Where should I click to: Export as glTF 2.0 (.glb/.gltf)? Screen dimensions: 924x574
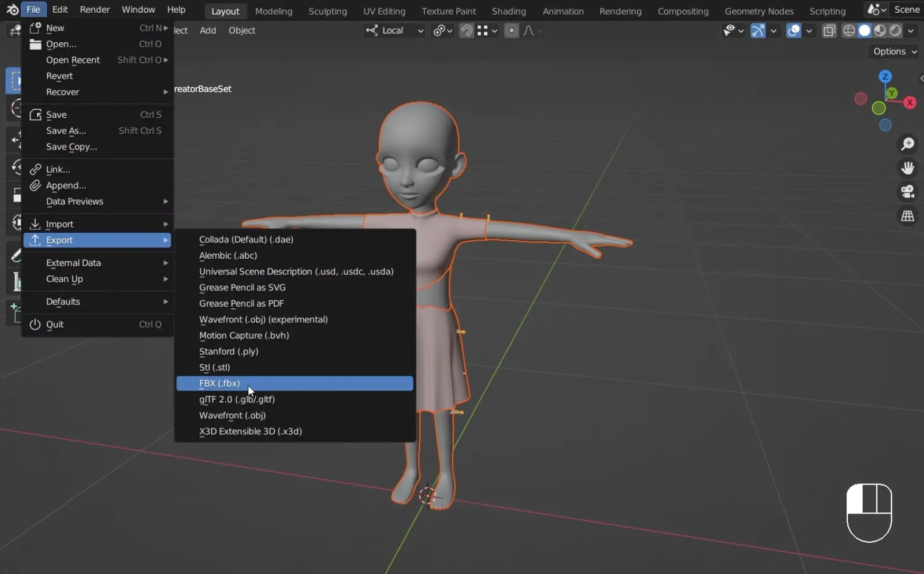tap(295, 400)
